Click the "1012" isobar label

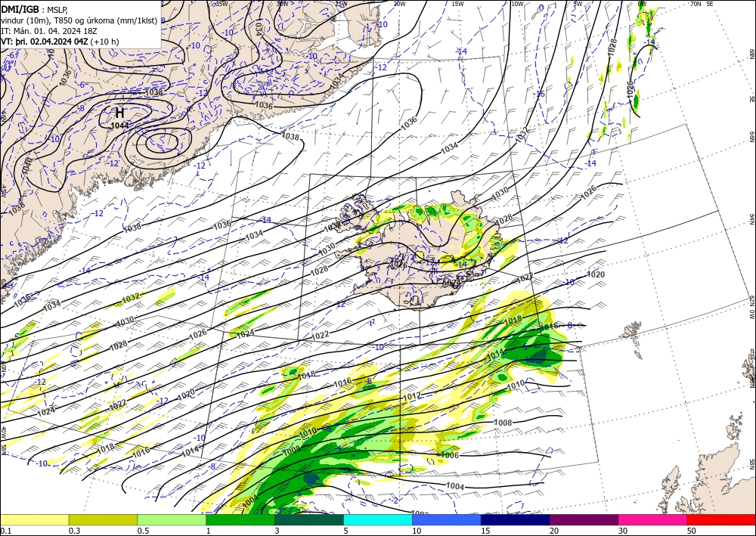pyautogui.click(x=412, y=395)
